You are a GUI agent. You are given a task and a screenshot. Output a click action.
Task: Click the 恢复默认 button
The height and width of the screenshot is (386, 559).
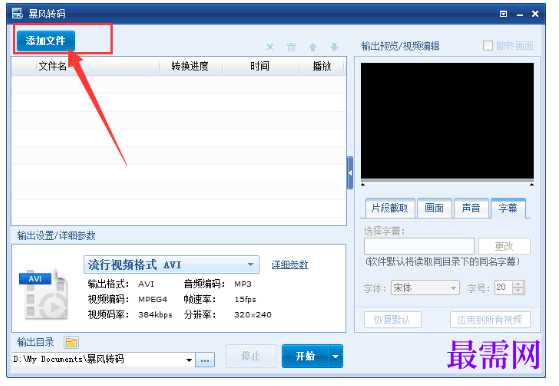coord(393,320)
